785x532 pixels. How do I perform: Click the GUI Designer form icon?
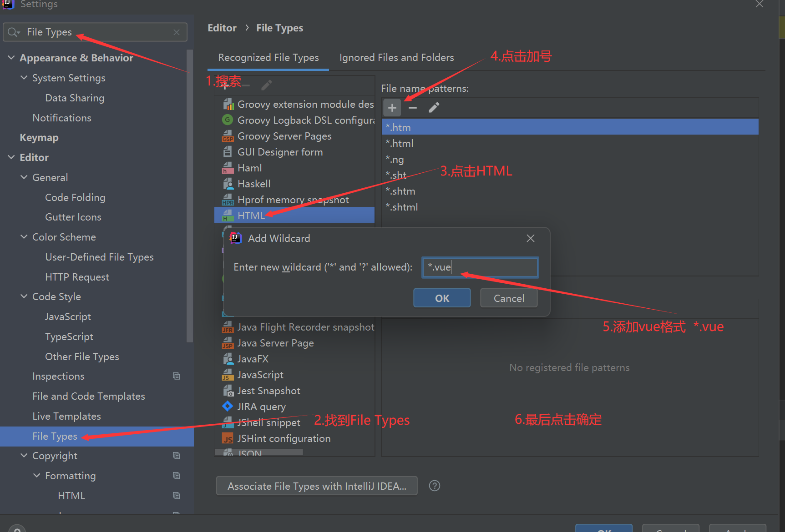[228, 152]
